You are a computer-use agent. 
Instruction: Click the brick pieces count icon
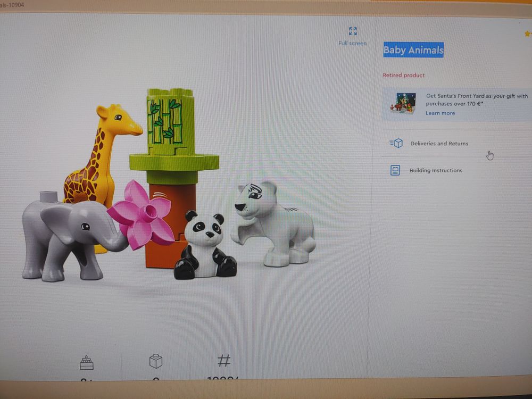click(x=156, y=361)
